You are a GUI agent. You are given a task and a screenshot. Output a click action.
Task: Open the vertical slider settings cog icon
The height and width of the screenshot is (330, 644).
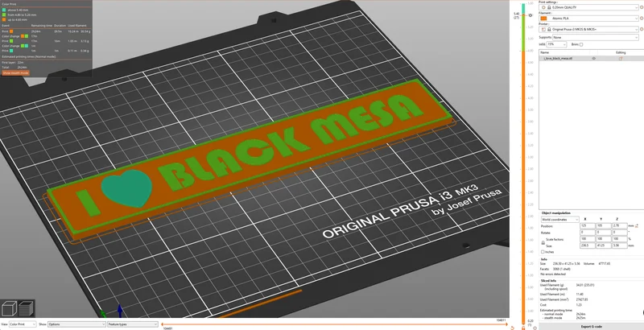click(x=535, y=328)
